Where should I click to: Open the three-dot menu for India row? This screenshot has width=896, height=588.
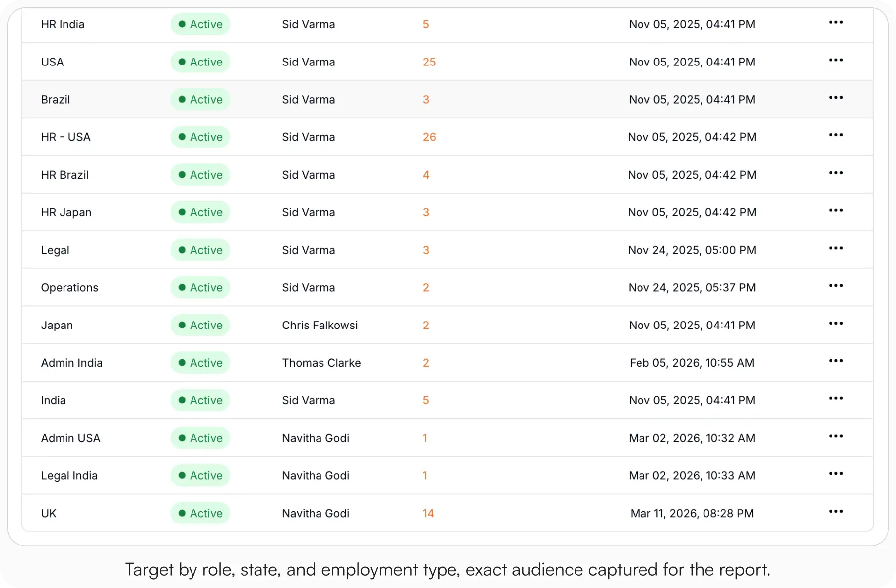coord(835,398)
